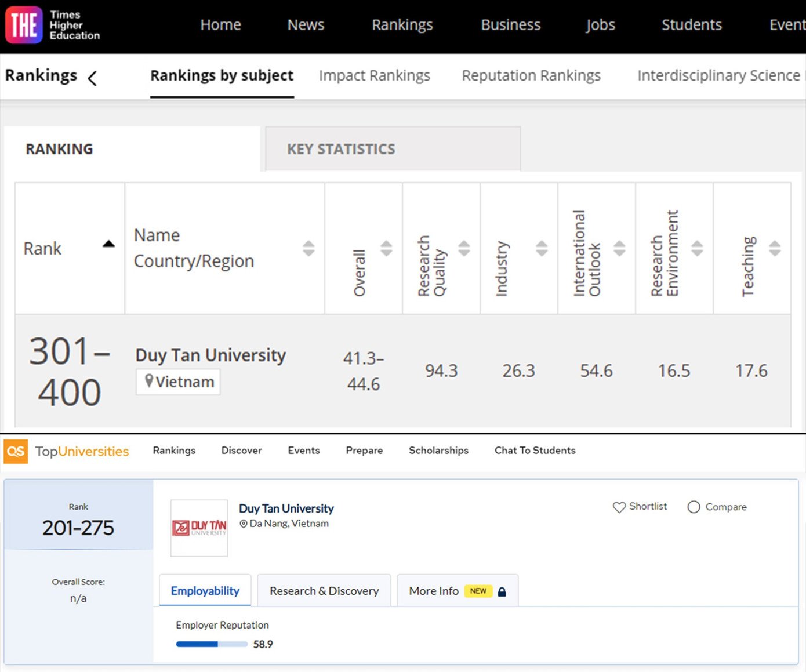
Task: Open the Jobs menu item
Action: 600,25
